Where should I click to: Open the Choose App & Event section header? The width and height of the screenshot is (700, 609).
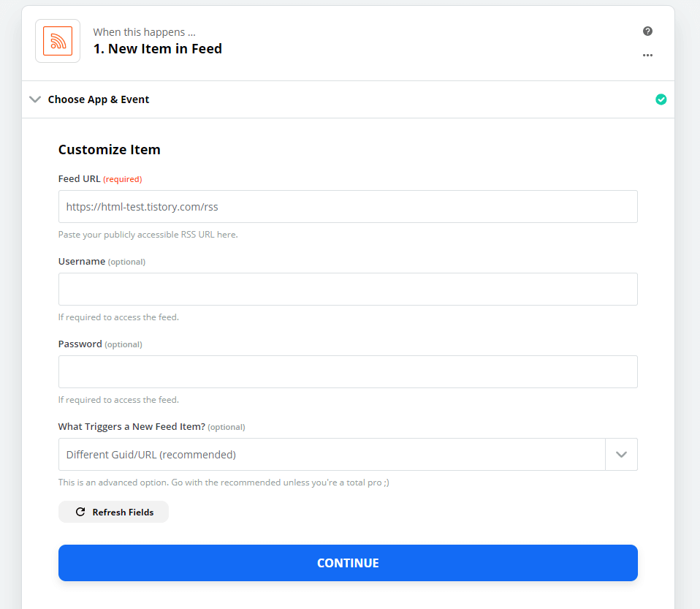(99, 99)
